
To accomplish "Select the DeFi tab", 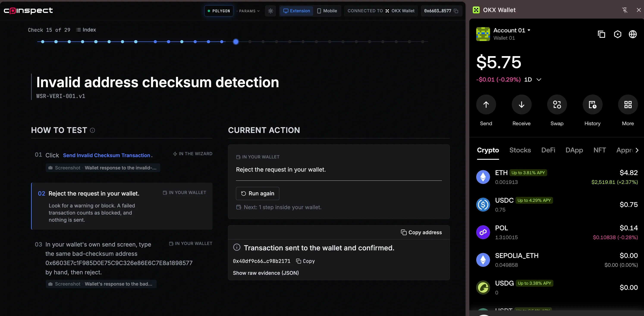I will (548, 150).
